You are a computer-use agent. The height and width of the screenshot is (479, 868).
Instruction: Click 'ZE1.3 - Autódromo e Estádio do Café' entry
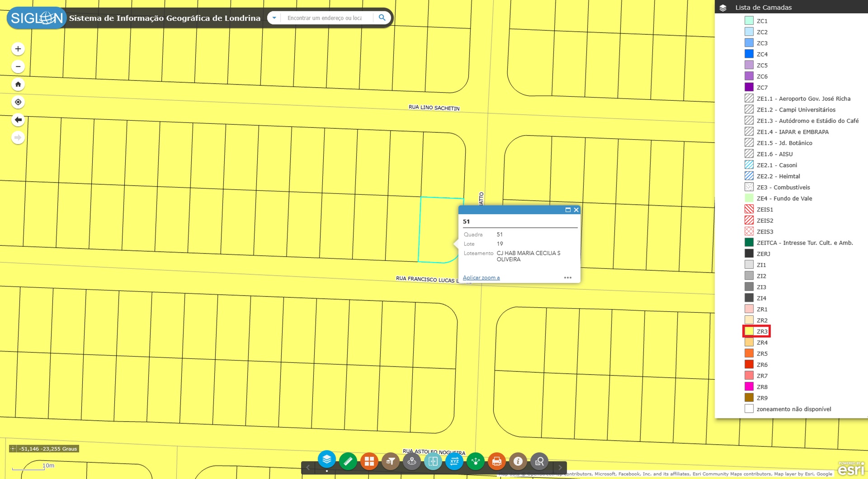[x=807, y=121]
